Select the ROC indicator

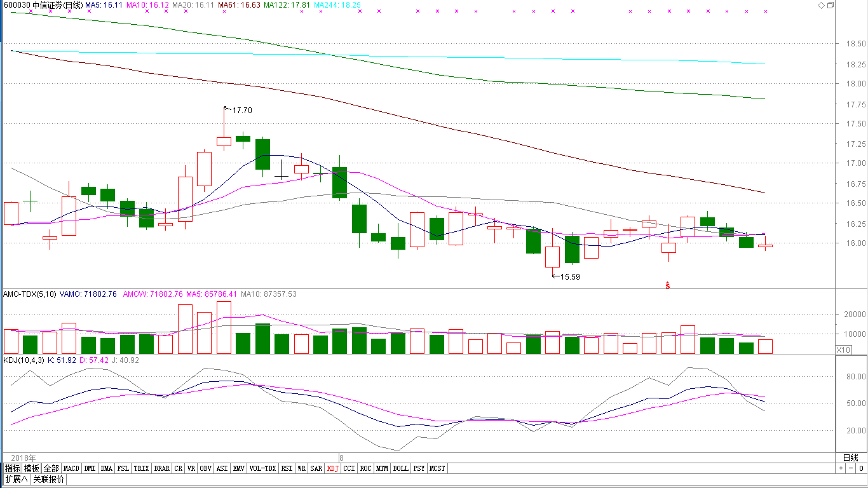click(365, 468)
